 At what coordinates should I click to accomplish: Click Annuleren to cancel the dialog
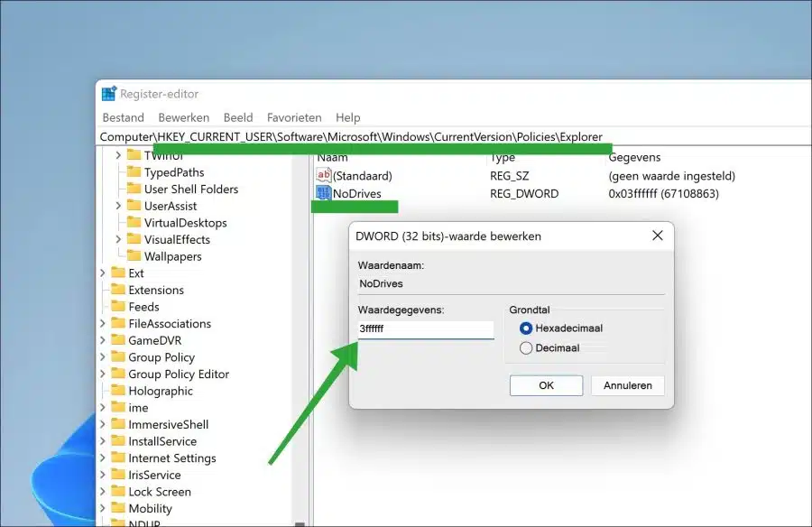(628, 385)
